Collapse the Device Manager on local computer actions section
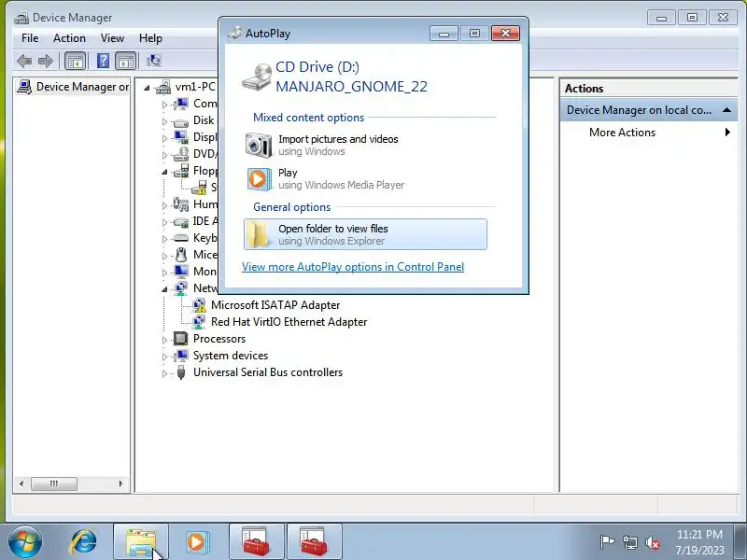Viewport: 747px width, 560px height. [727, 110]
